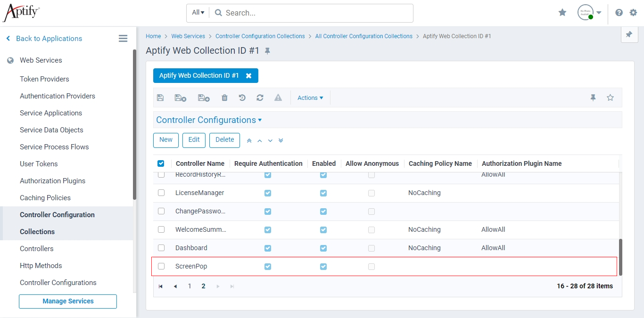This screenshot has height=318, width=644.
Task: Open the user profile dropdown arrow
Action: click(x=599, y=13)
